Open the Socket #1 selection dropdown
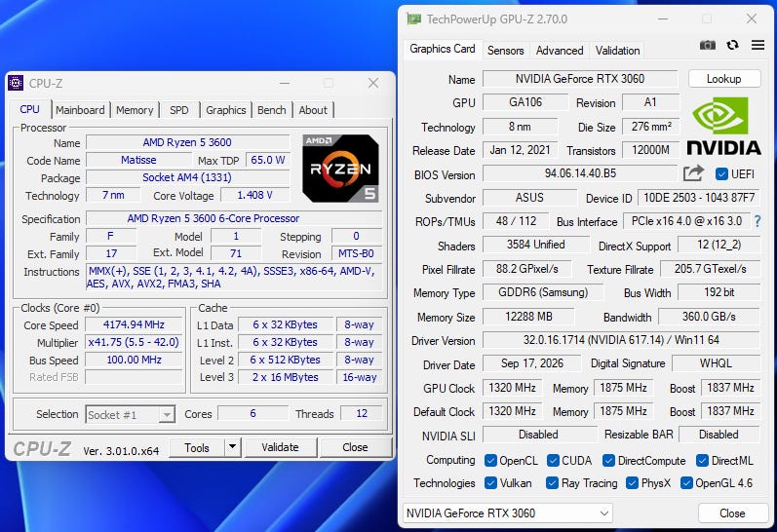 (x=131, y=415)
